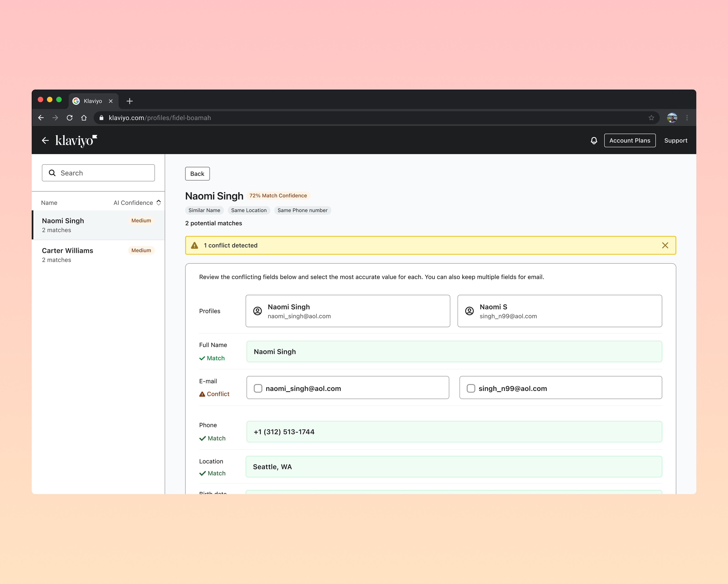Bookmark the page with the star icon

click(x=651, y=118)
